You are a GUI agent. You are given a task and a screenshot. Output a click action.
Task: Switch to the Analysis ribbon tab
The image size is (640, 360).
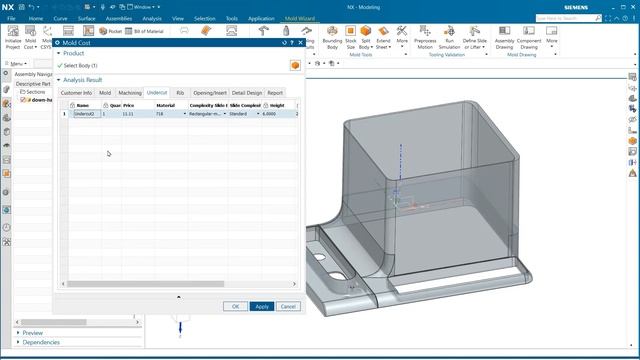point(152,18)
